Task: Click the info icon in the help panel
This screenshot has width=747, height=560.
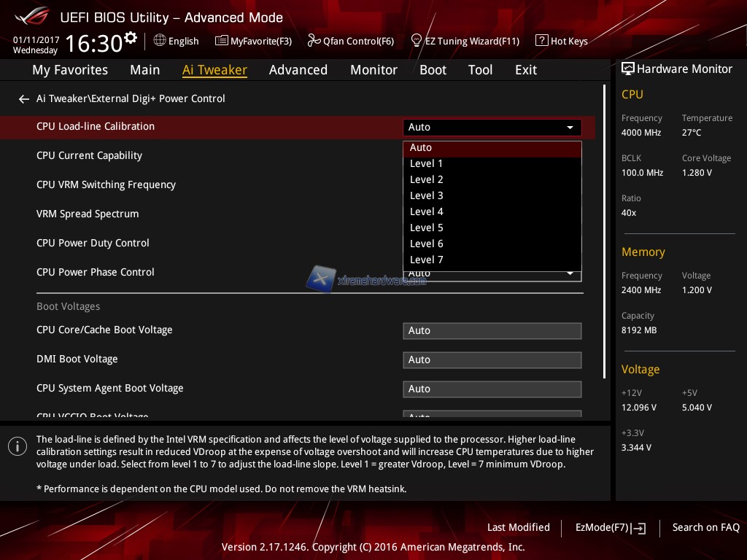Action: point(17,446)
